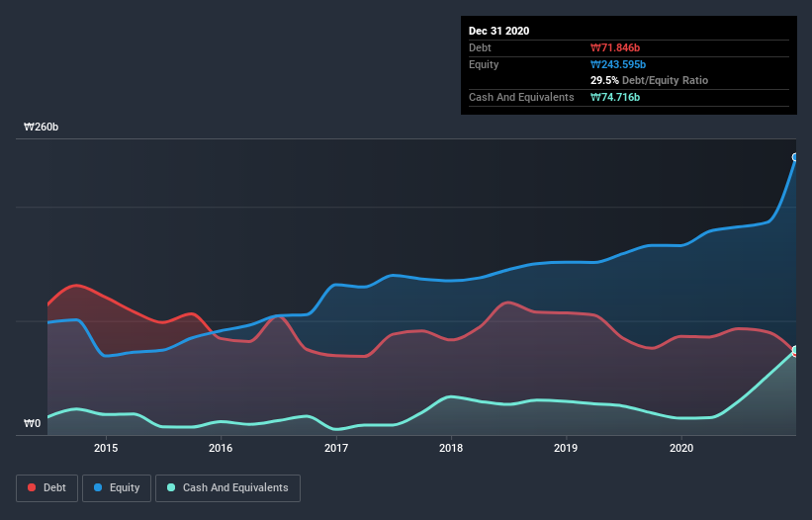The width and height of the screenshot is (812, 520).
Task: Toggle the Cash And Equivalents legend button
Action: 227,488
